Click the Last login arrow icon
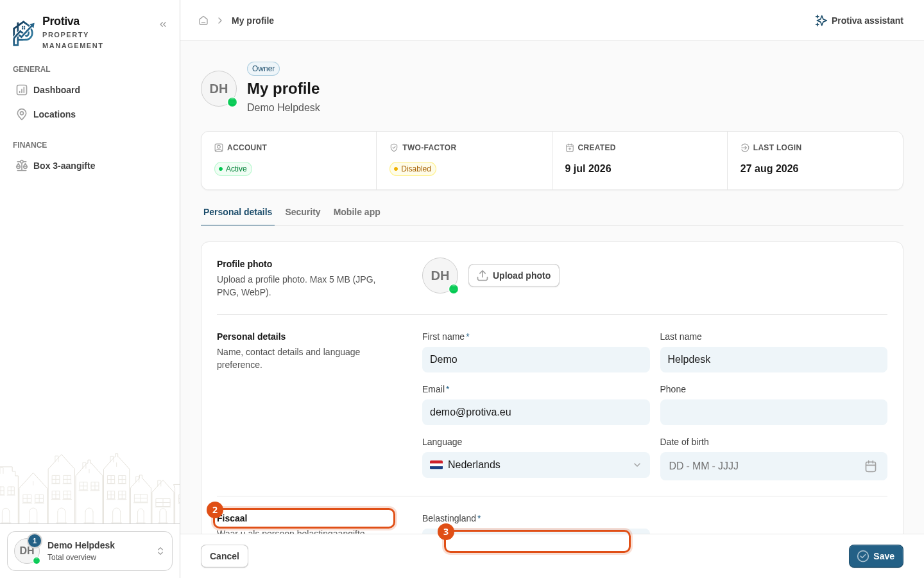This screenshot has height=578, width=924. pos(745,148)
